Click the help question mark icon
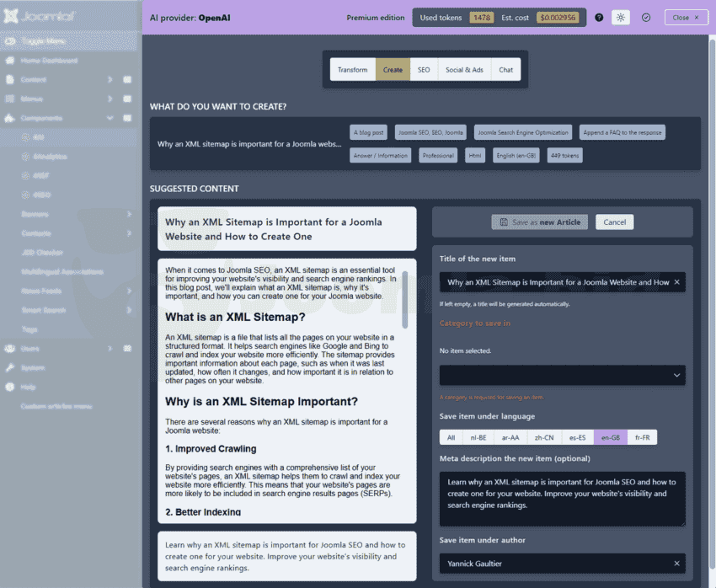This screenshot has height=588, width=716. 598,17
